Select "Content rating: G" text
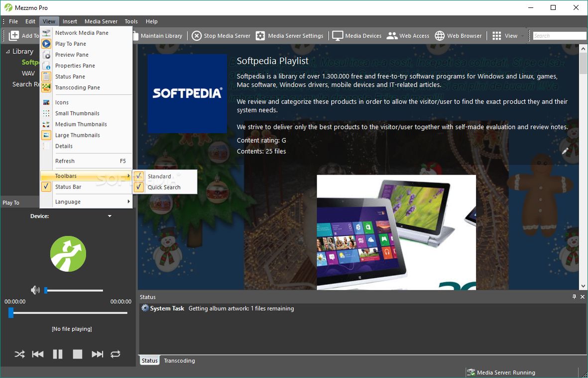This screenshot has width=588, height=378. [261, 140]
